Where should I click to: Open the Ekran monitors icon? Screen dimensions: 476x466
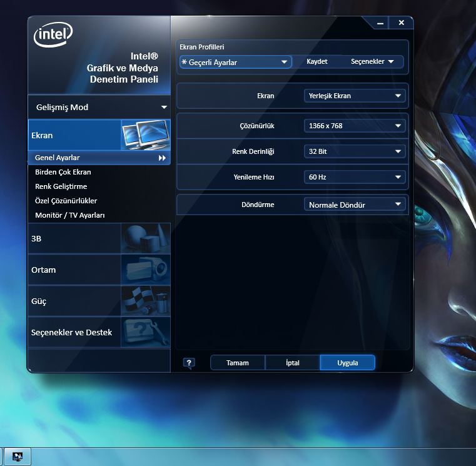pyautogui.click(x=146, y=134)
